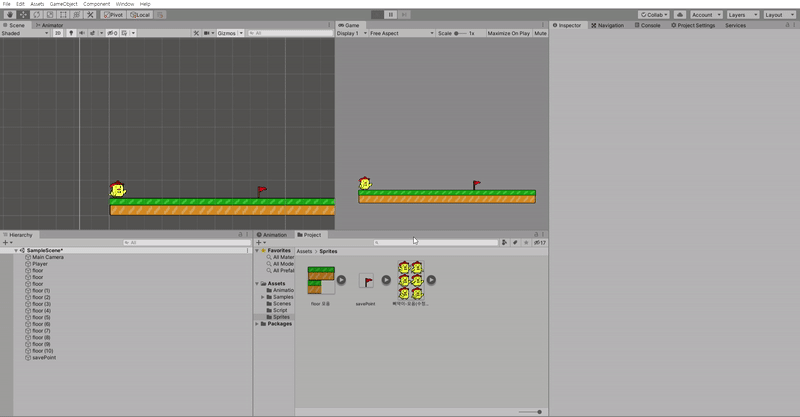Open the scene camera settings icon
The image size is (800, 417).
pos(209,33)
